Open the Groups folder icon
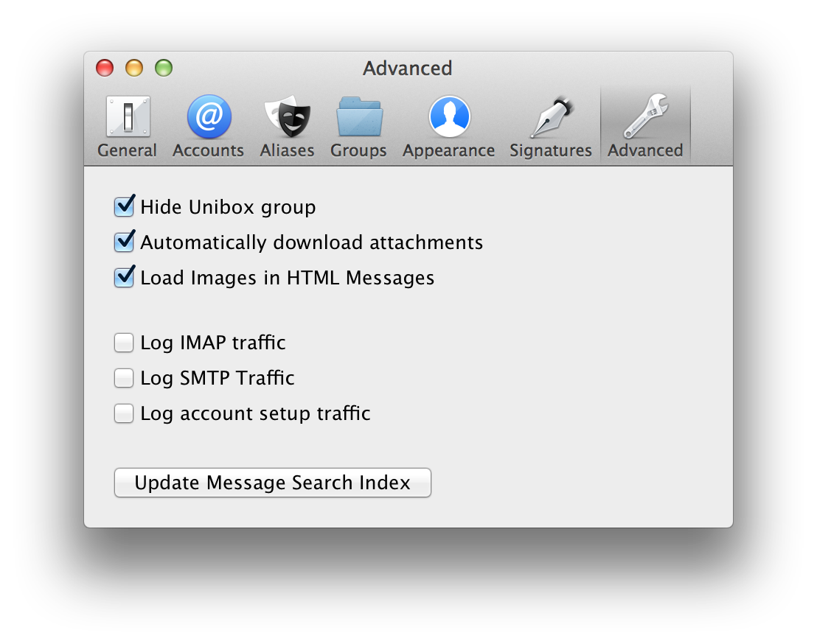This screenshot has width=817, height=644. click(359, 116)
